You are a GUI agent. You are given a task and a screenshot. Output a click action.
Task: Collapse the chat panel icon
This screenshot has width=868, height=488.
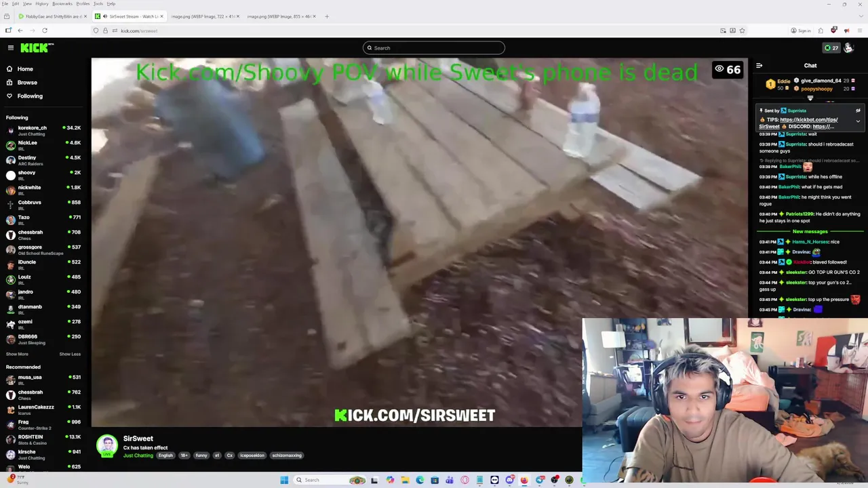click(x=759, y=66)
